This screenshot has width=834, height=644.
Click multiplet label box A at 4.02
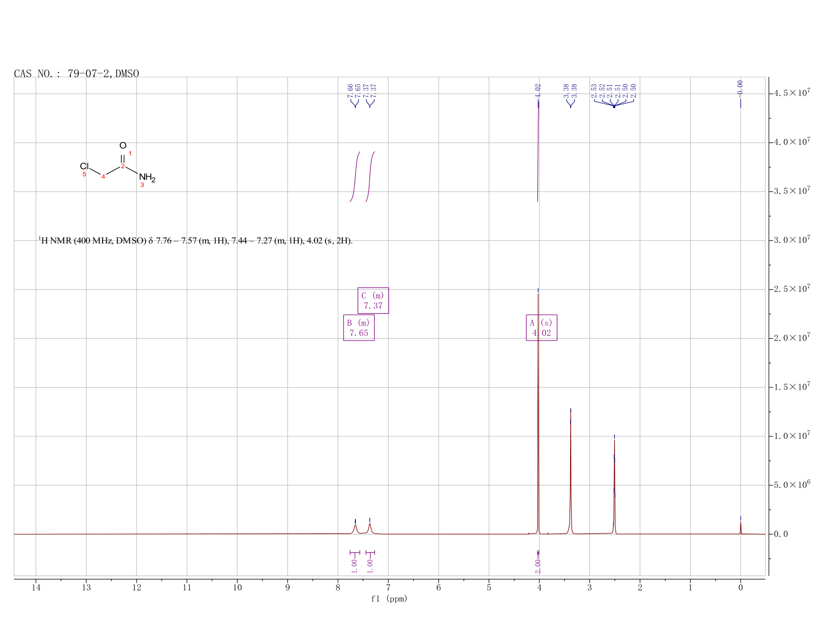click(541, 328)
